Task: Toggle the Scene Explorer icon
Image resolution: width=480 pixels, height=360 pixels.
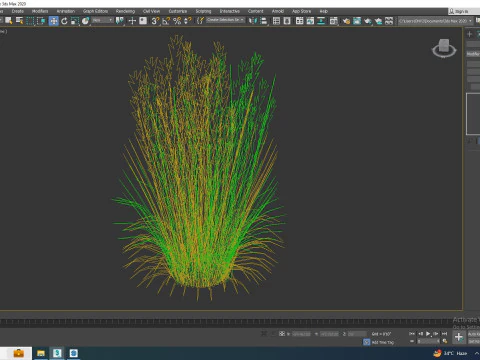Action: pyautogui.click(x=276, y=21)
